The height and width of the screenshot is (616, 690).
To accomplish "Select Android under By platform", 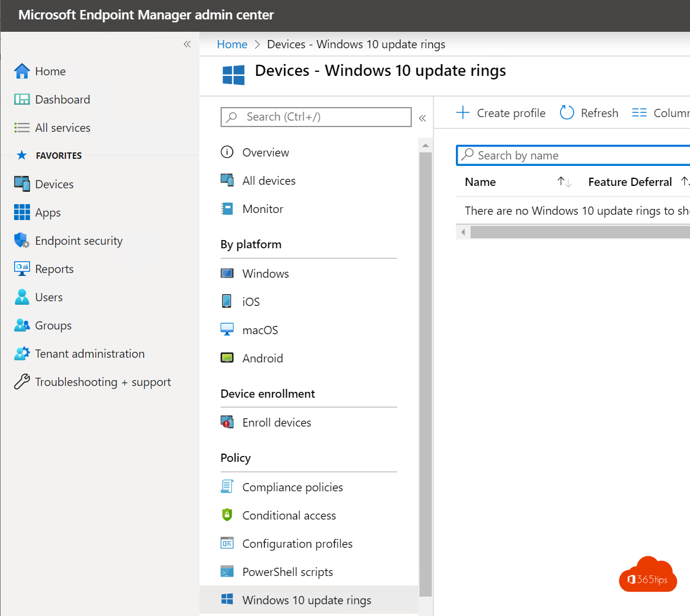I will click(x=262, y=358).
